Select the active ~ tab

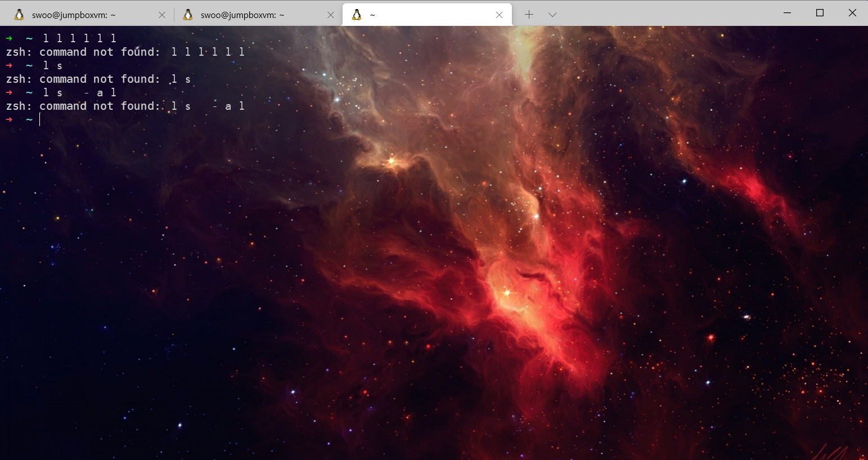pyautogui.click(x=427, y=15)
